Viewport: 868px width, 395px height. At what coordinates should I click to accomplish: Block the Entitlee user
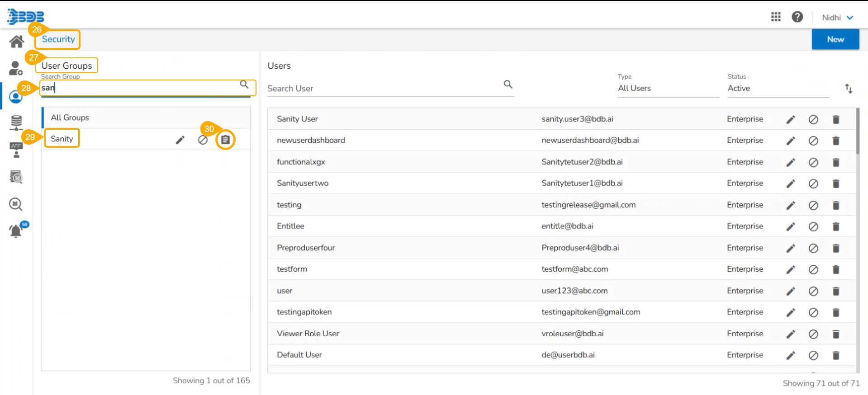click(813, 227)
